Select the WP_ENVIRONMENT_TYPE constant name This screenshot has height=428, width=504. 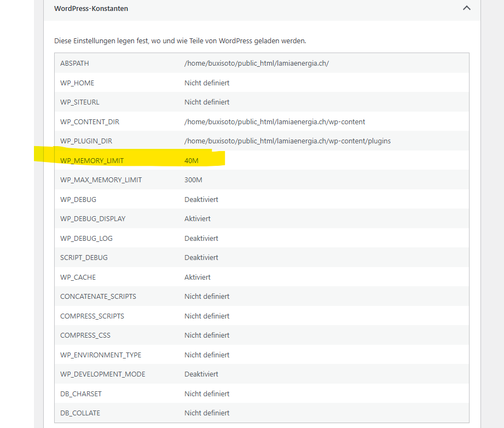101,355
